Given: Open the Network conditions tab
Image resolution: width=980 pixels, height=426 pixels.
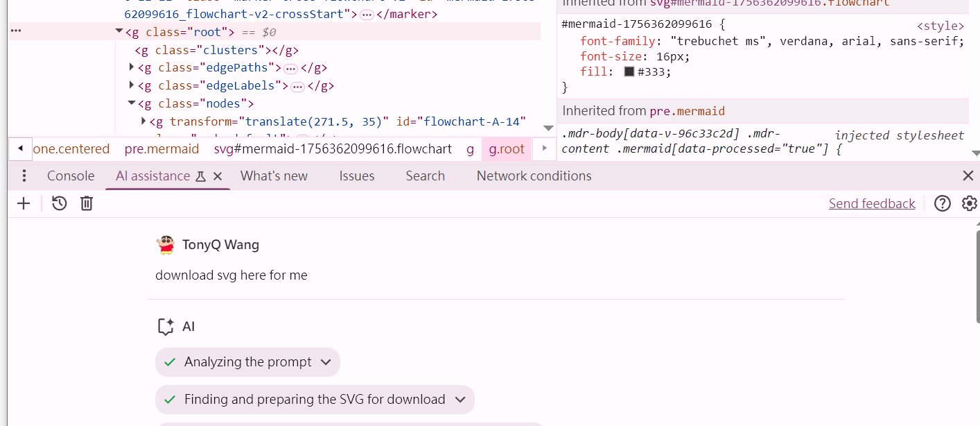Looking at the screenshot, I should (x=534, y=176).
